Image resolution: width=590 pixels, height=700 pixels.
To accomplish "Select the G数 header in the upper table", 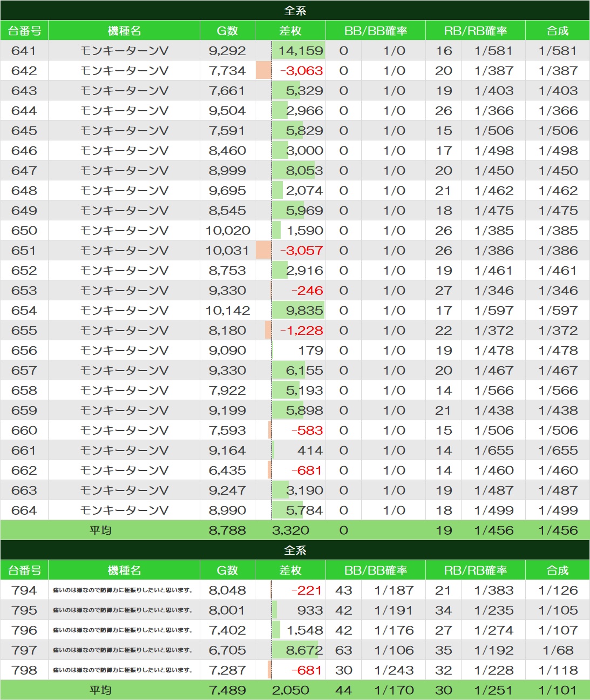I will point(227,31).
